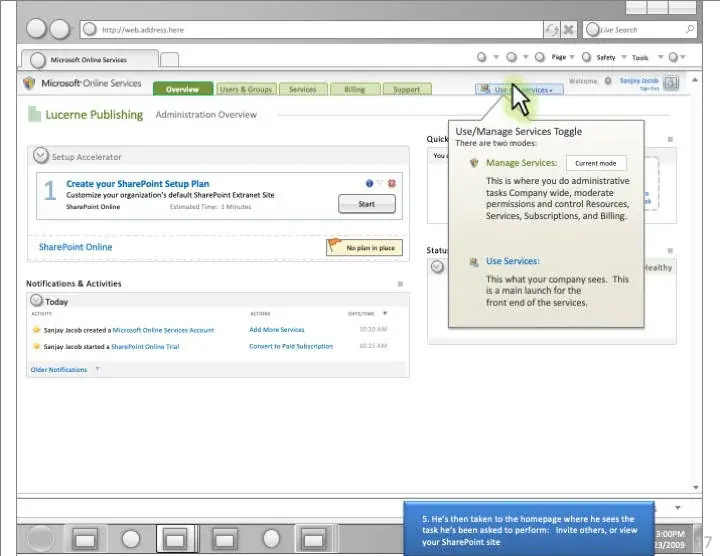Click the Live Search magnifier icon

689,29
